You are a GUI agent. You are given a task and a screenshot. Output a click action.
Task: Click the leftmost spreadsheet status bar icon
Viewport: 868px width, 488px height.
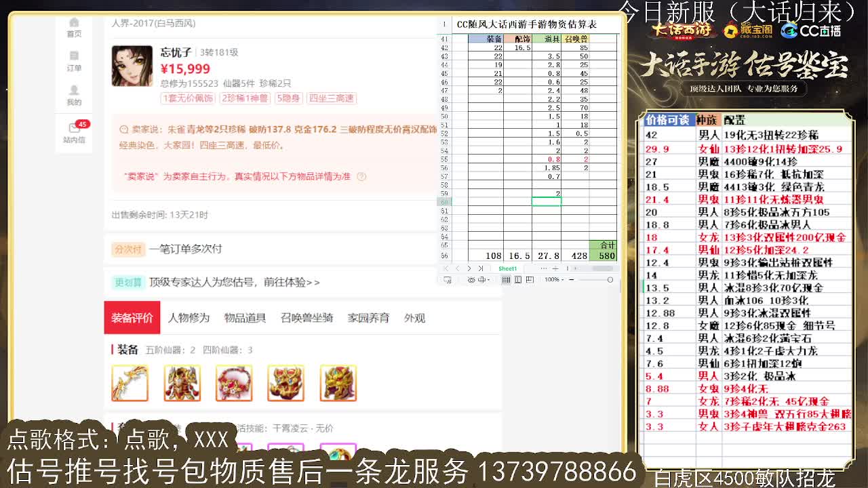pyautogui.click(x=448, y=280)
